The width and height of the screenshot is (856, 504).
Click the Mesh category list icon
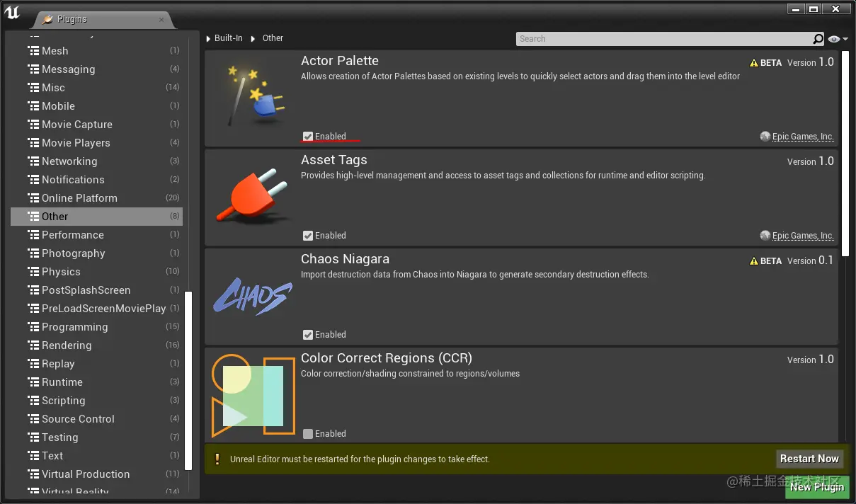[x=33, y=51]
